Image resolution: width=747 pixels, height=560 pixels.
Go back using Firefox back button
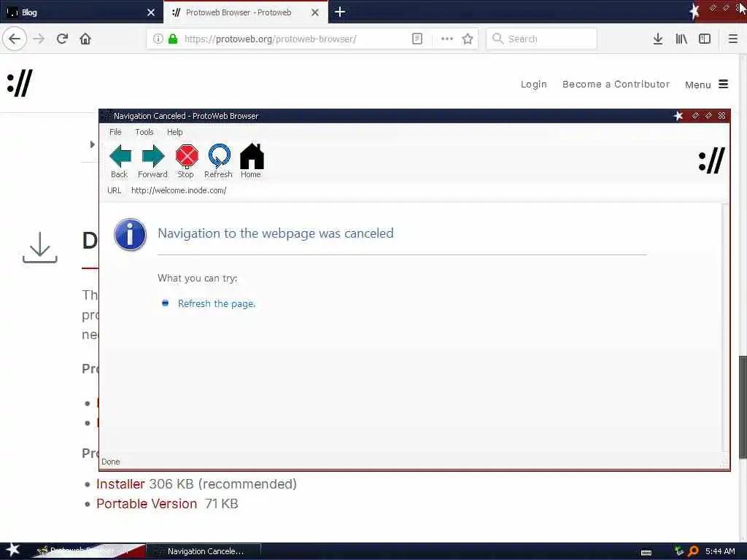tap(15, 39)
